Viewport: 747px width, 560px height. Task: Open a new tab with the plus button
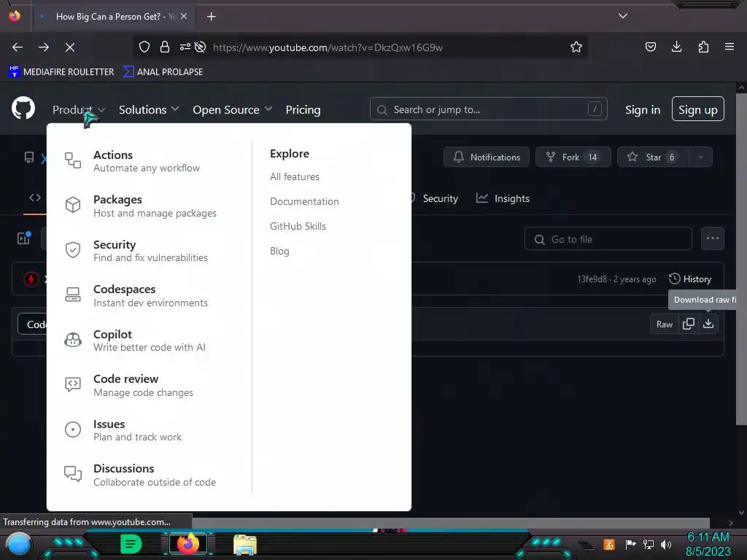coord(211,17)
